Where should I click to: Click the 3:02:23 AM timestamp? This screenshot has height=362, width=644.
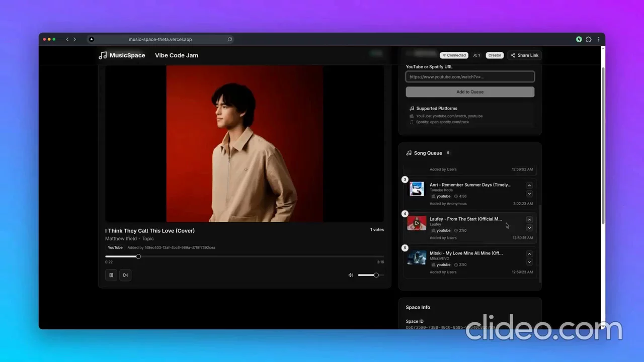point(523,204)
